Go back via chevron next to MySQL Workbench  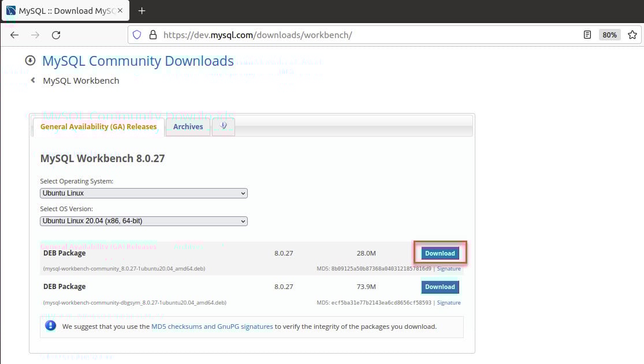33,80
